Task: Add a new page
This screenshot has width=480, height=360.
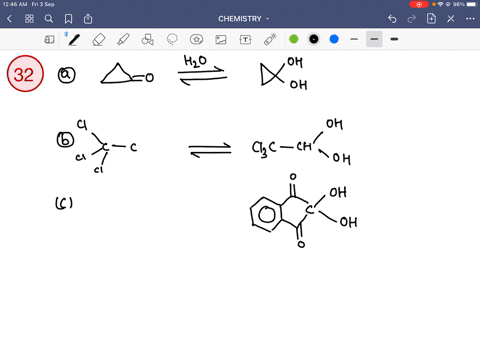Action: point(431,19)
